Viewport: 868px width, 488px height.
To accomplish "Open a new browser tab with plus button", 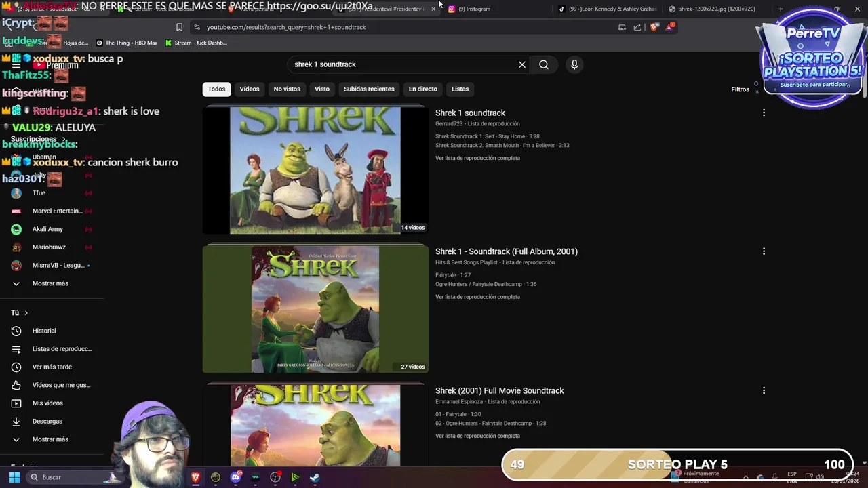I will point(781,9).
